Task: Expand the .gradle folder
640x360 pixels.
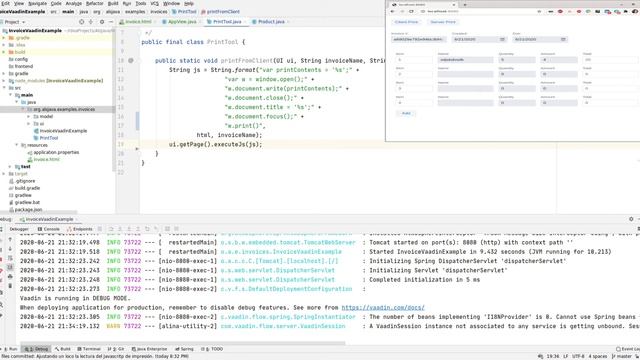Action: 4,38
